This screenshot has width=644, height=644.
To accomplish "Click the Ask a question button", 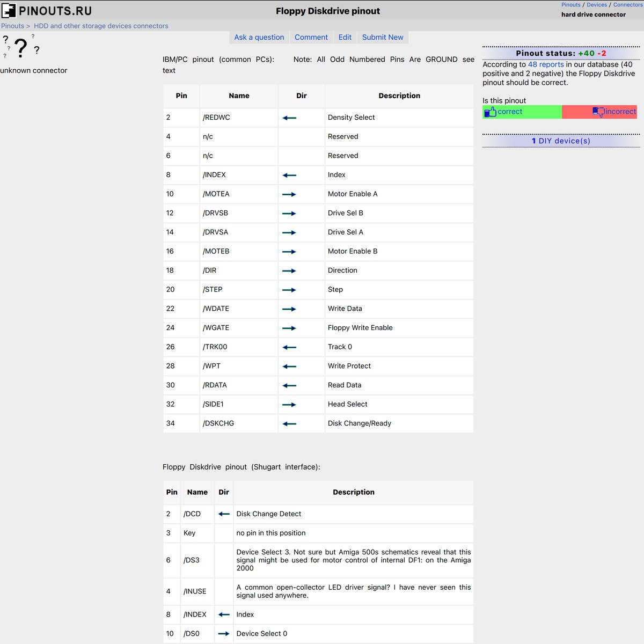I will [x=259, y=37].
